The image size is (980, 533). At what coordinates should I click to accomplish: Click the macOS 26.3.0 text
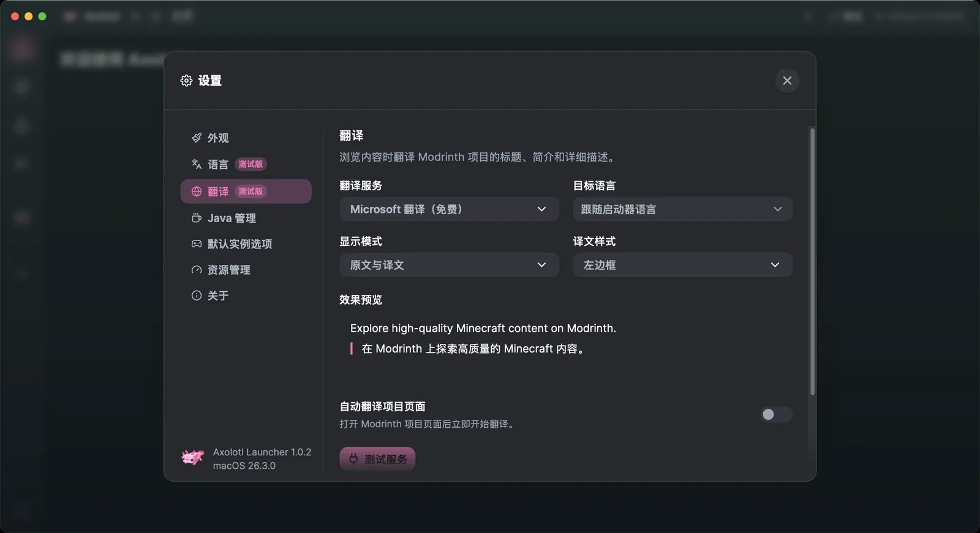click(244, 466)
